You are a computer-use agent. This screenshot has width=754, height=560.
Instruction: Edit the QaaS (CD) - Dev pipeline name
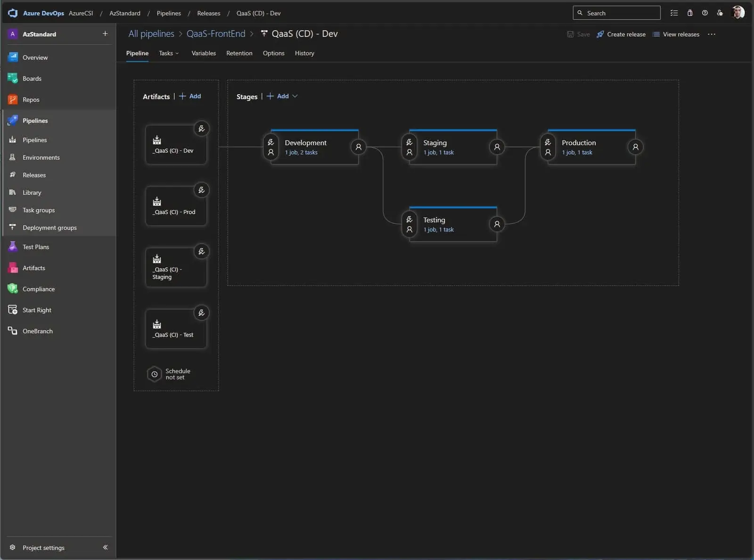point(304,34)
